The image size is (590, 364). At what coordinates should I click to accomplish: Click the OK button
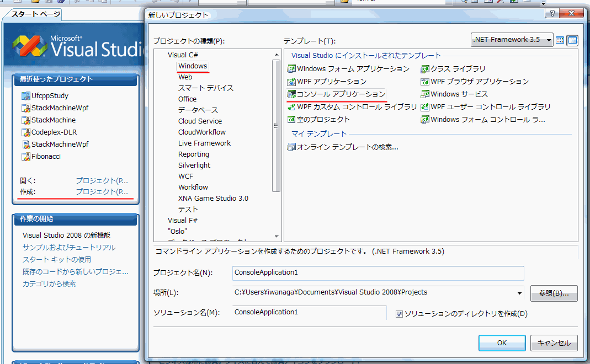pos(502,343)
